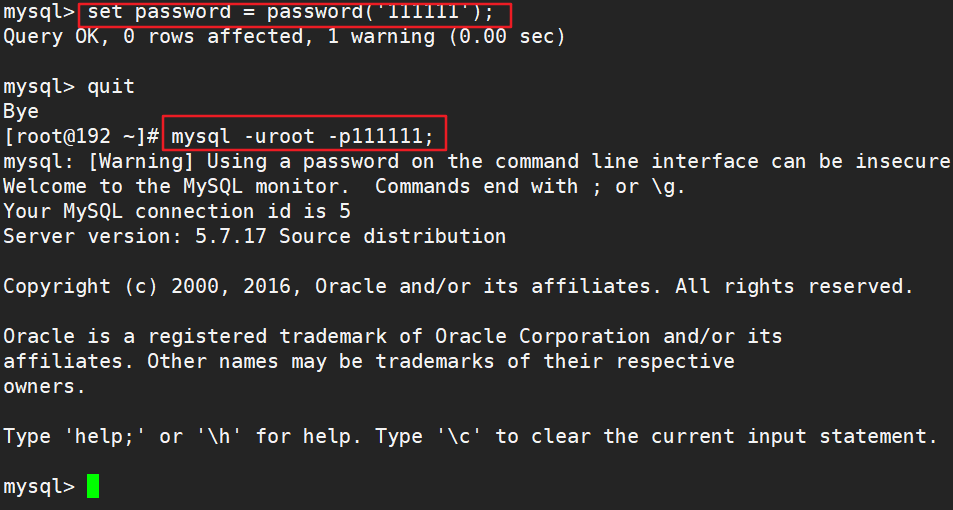Image resolution: width=953 pixels, height=510 pixels.
Task: Click the insecure password [Warning] line
Action: pos(476,161)
